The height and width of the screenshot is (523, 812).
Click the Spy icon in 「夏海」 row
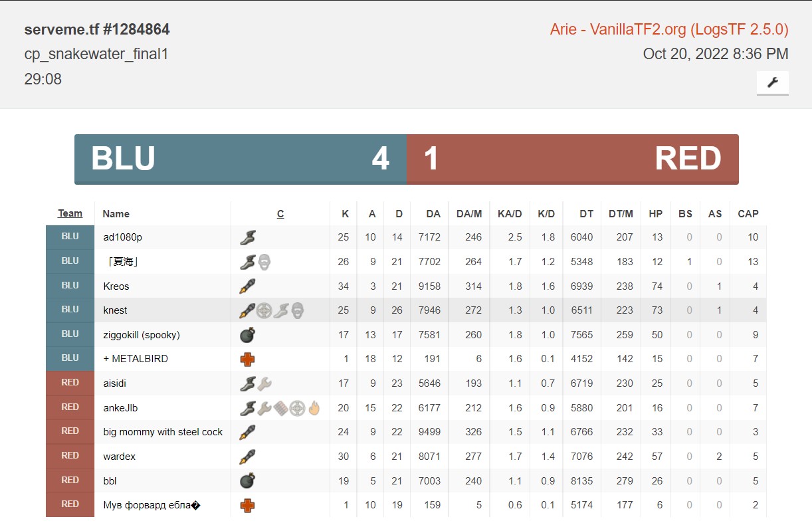click(264, 262)
